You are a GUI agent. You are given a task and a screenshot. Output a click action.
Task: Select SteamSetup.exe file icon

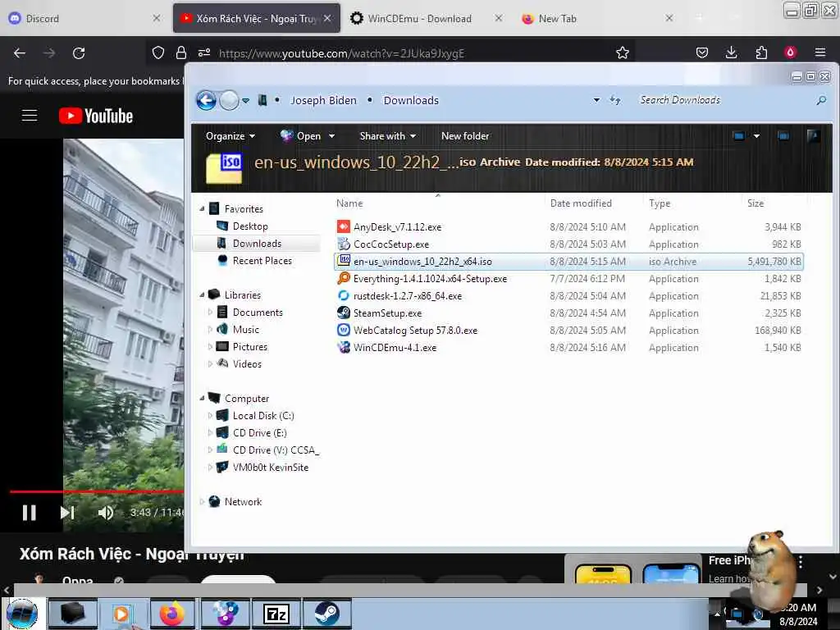[x=344, y=313]
